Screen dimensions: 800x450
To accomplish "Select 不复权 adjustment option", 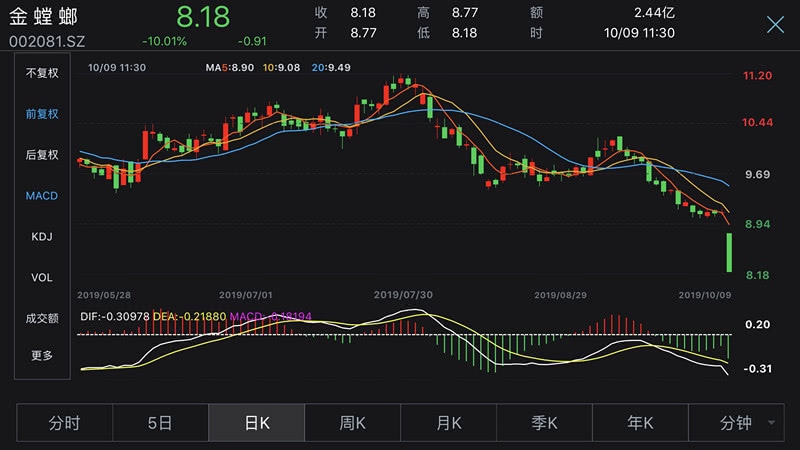I will click(42, 73).
